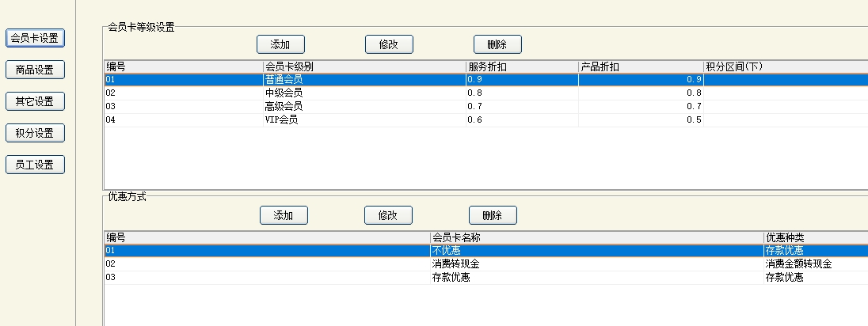Select the 消费转现金 row in 优惠方式
The width and height of the screenshot is (868, 326).
coord(455,264)
